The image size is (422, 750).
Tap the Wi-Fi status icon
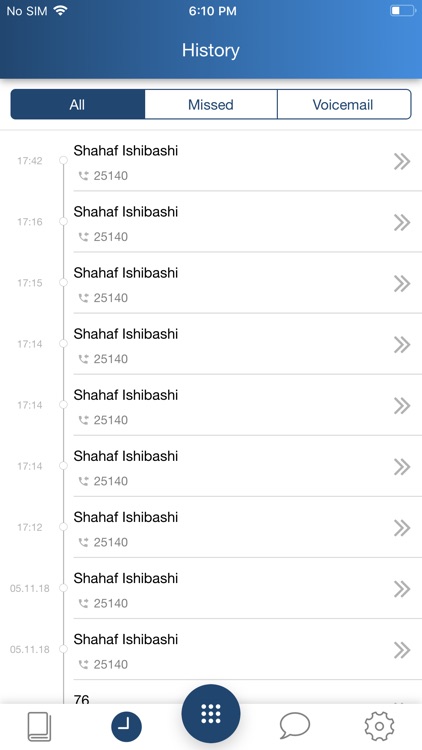pyautogui.click(x=60, y=11)
